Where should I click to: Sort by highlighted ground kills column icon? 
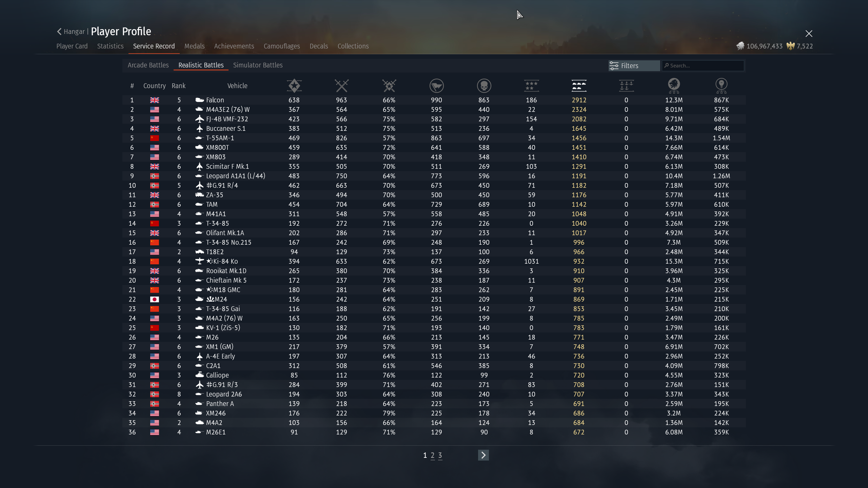(579, 86)
